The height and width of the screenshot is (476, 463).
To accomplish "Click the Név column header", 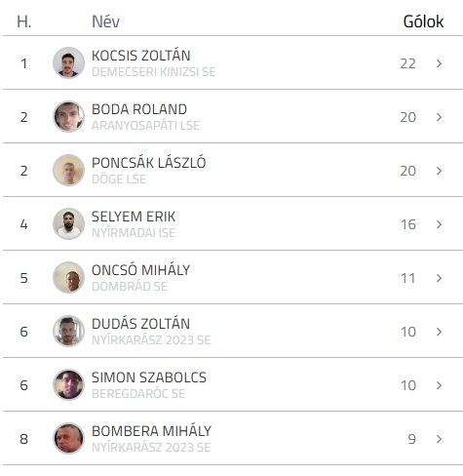I will (x=105, y=21).
